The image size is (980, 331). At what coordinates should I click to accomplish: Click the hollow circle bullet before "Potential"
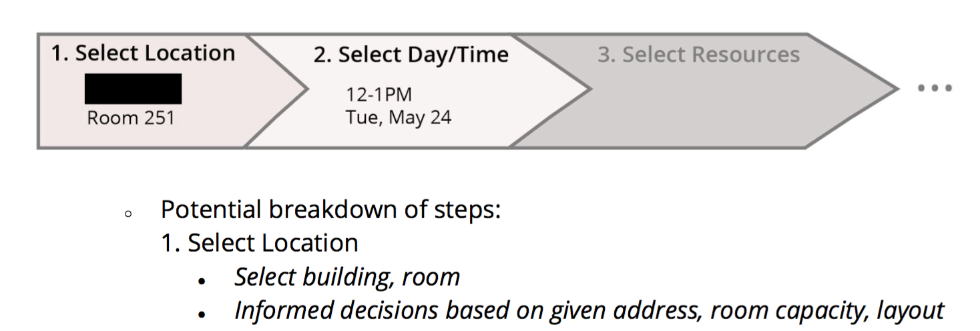[x=128, y=214]
